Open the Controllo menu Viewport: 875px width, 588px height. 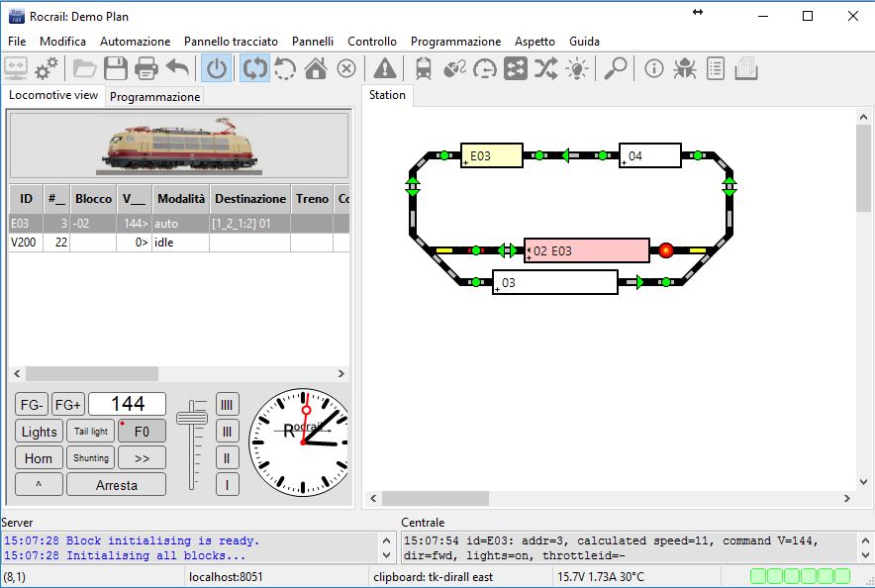tap(372, 42)
